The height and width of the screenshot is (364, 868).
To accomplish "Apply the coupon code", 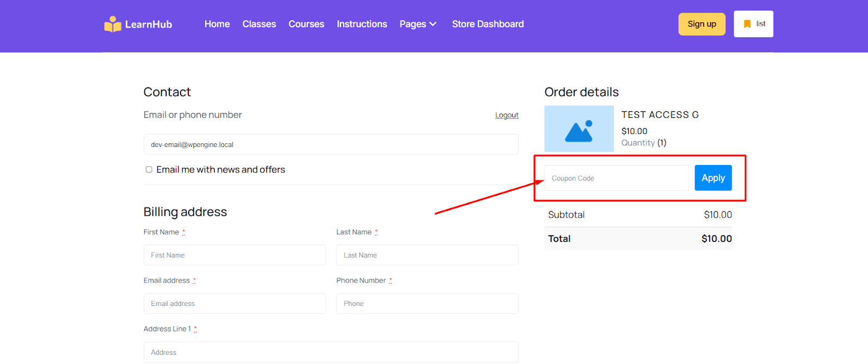I will pos(713,178).
